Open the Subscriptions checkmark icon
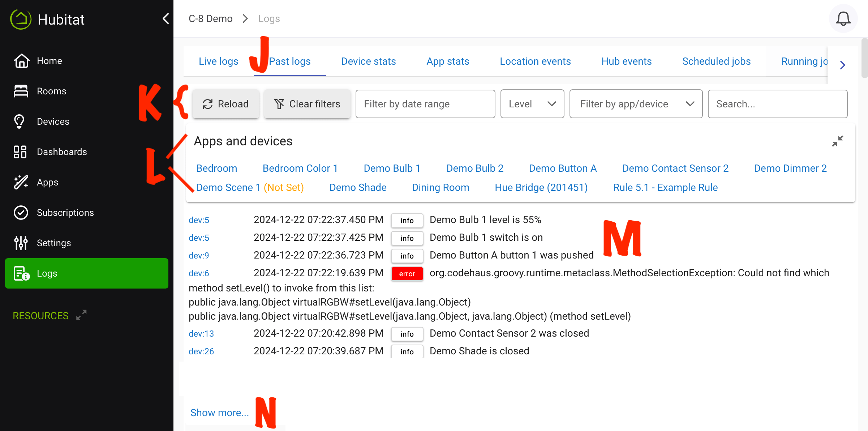The height and width of the screenshot is (431, 868). click(x=21, y=213)
